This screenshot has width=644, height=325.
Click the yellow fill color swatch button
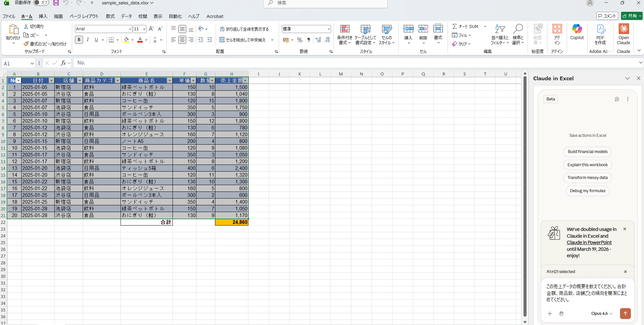tap(126, 40)
